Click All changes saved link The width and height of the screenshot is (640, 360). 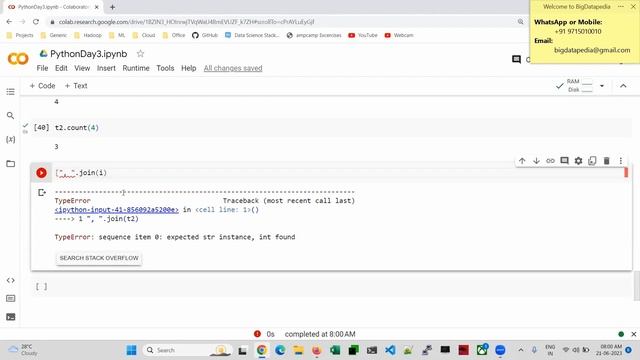click(233, 68)
